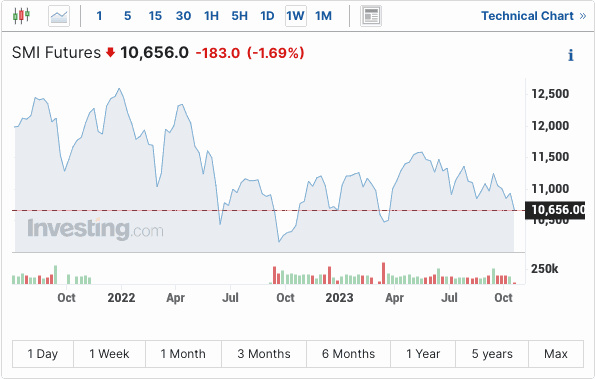The width and height of the screenshot is (595, 379).
Task: Click the 2023 date axis label
Action: 339,298
